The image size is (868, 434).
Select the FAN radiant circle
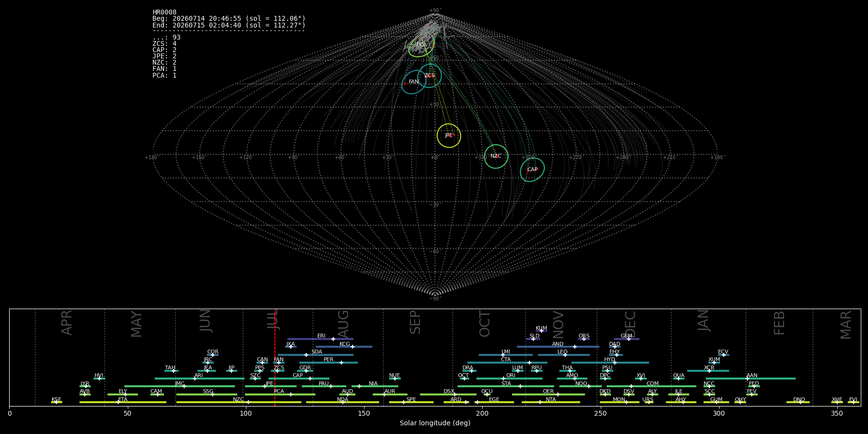click(x=414, y=82)
